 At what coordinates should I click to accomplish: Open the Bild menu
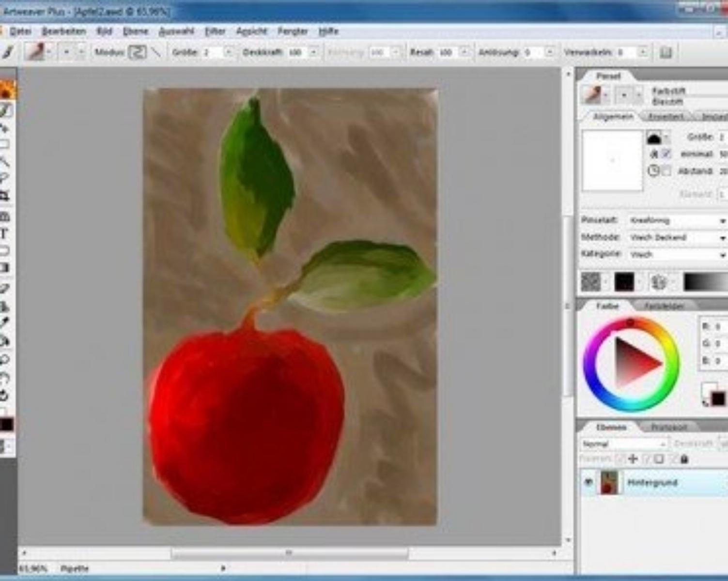pyautogui.click(x=104, y=31)
